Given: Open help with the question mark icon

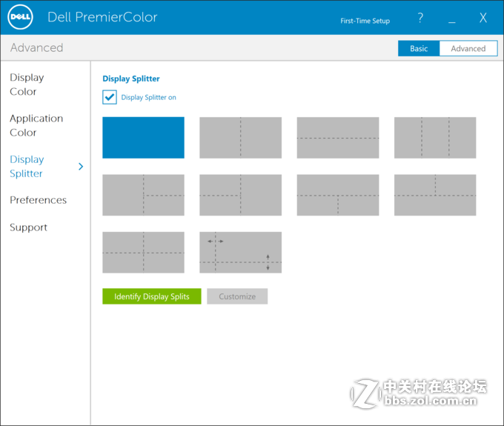Looking at the screenshot, I should pos(420,17).
